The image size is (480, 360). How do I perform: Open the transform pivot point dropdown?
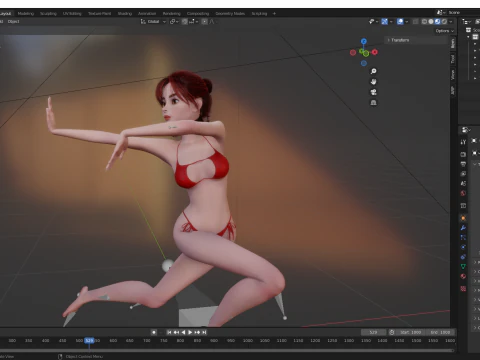[x=174, y=22]
